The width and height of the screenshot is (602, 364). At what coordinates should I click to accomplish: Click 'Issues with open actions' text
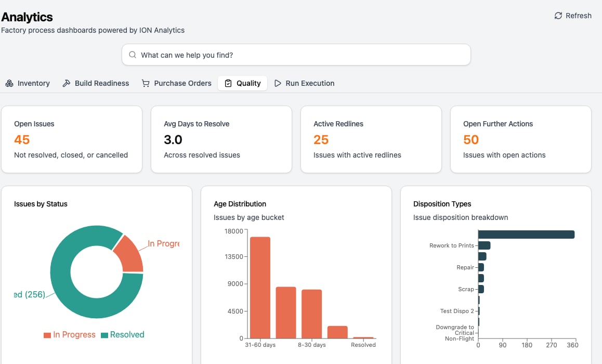coord(504,155)
